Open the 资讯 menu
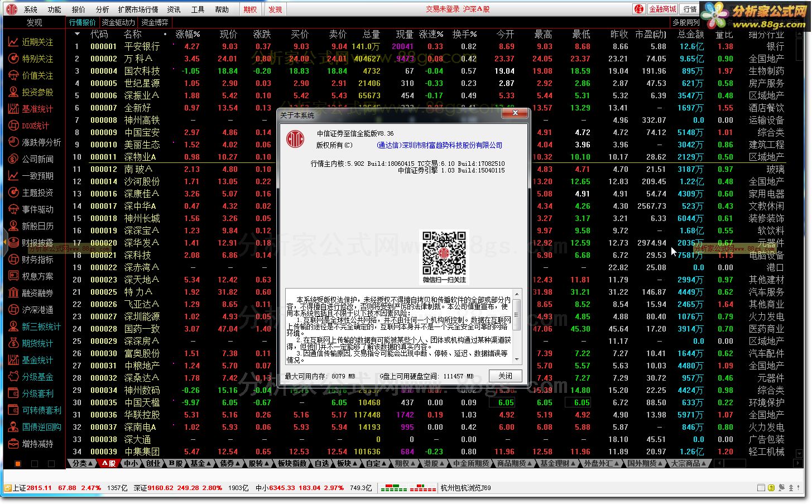 (174, 9)
